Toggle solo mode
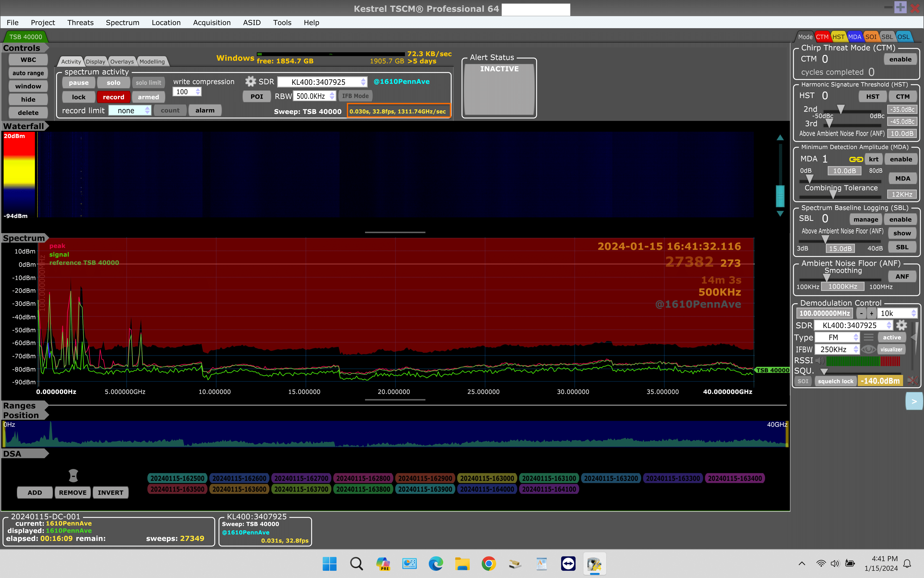 point(113,83)
